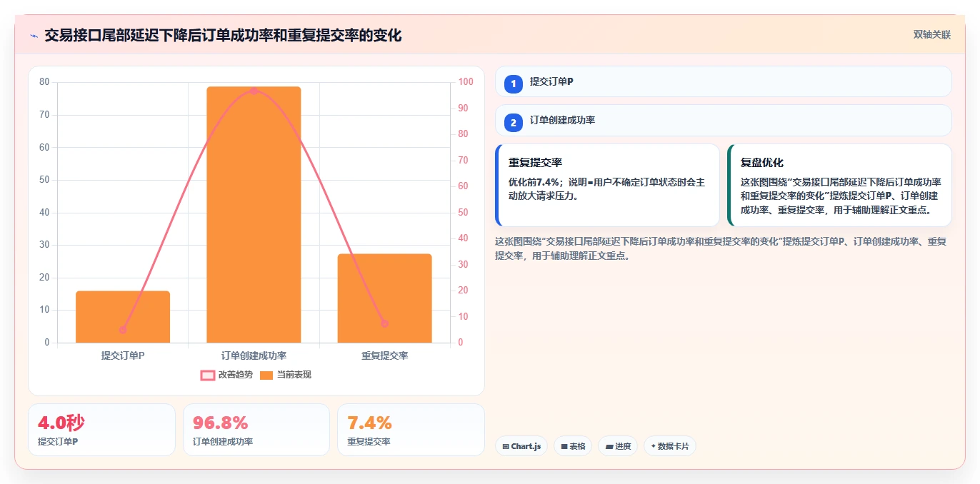Viewport: 980px width, 484px height.
Task: Click the left axis value 80
Action: pyautogui.click(x=44, y=82)
